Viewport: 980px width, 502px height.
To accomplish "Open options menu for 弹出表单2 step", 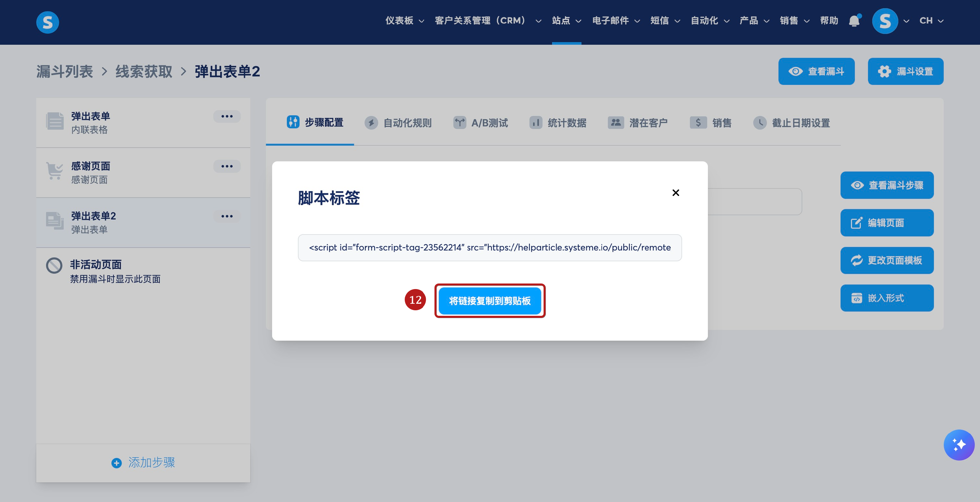I will 227,216.
